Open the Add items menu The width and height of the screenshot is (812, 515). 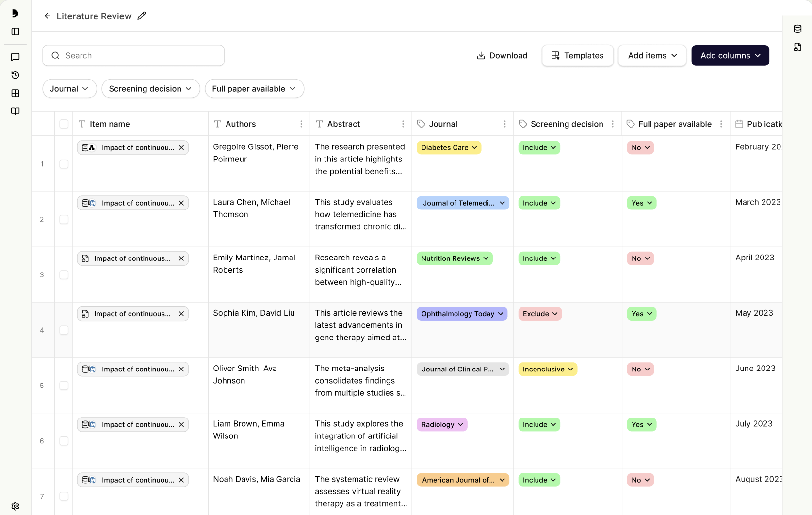pos(652,56)
